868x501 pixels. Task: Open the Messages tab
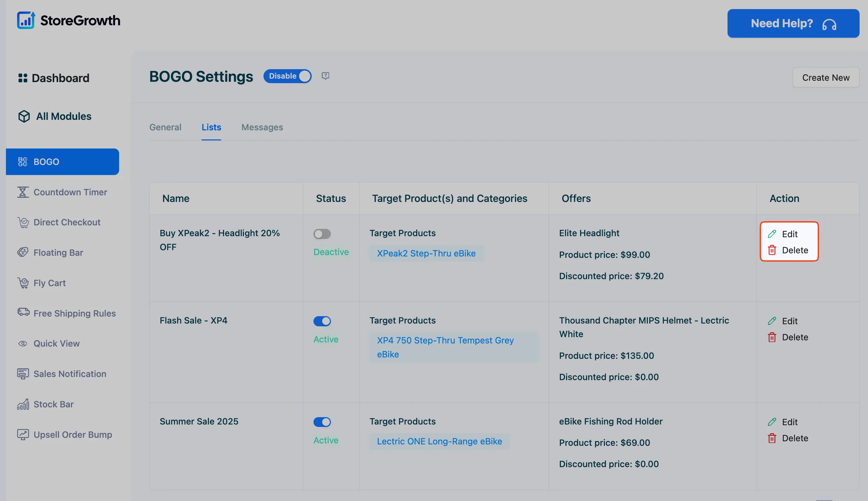pyautogui.click(x=262, y=127)
